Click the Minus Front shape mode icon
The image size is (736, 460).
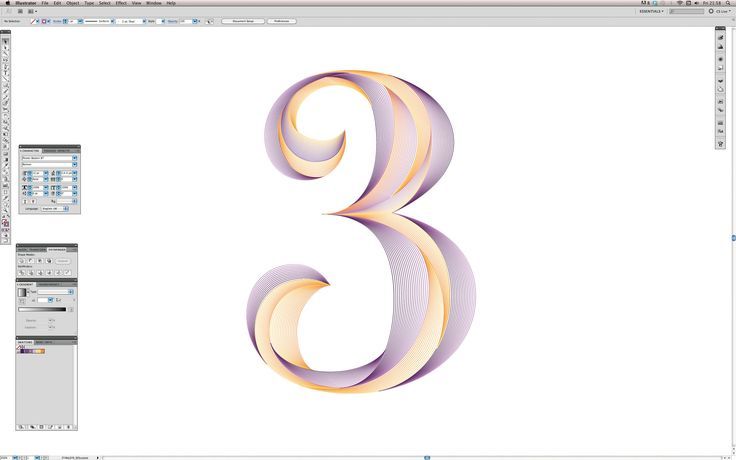point(31,261)
